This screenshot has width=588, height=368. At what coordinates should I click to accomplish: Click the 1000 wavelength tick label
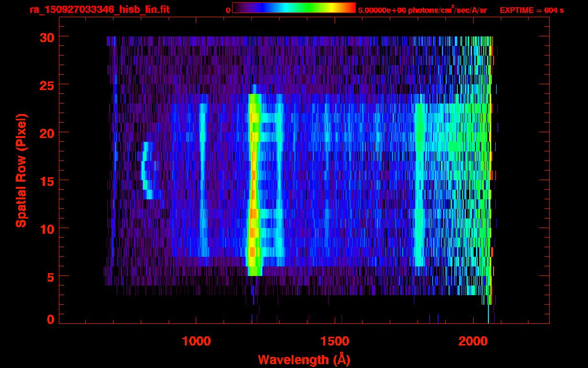click(x=196, y=341)
